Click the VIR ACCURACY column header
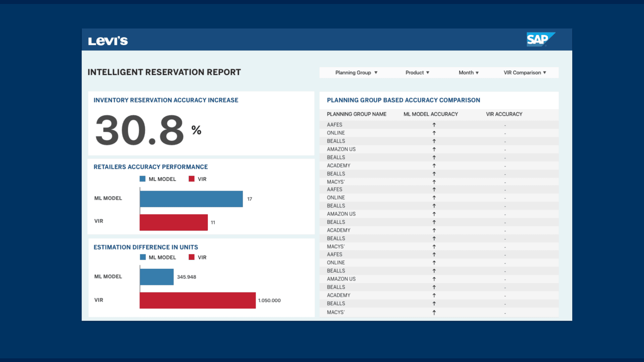This screenshot has height=362, width=644. click(x=504, y=114)
